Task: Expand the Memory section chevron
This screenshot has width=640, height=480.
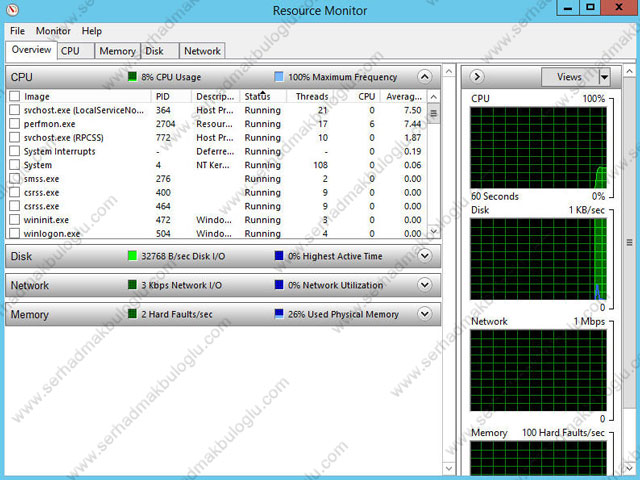Action: (424, 314)
